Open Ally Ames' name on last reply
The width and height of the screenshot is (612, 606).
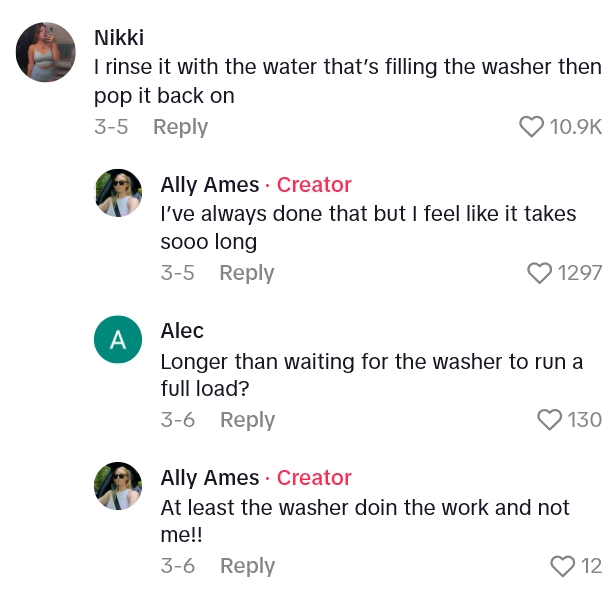coord(208,477)
